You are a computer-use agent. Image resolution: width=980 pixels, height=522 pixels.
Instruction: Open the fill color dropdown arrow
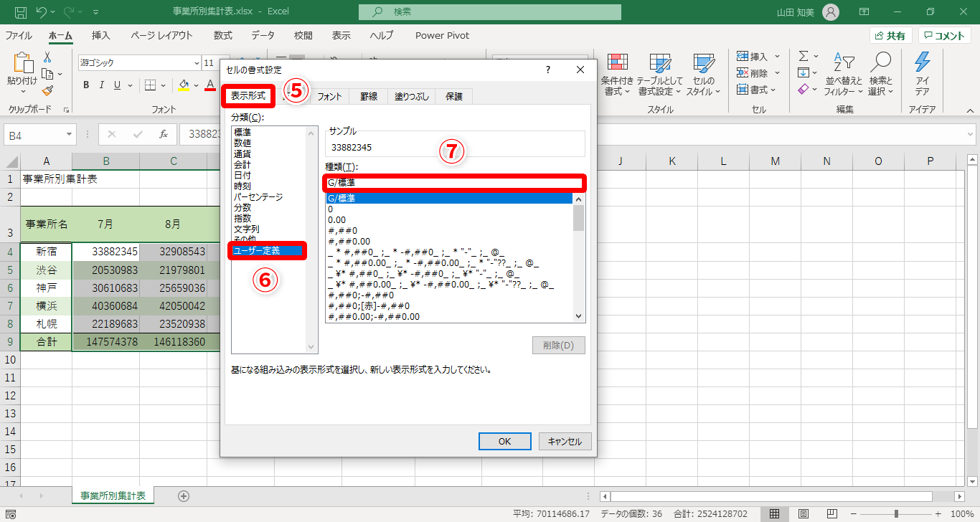[196, 85]
